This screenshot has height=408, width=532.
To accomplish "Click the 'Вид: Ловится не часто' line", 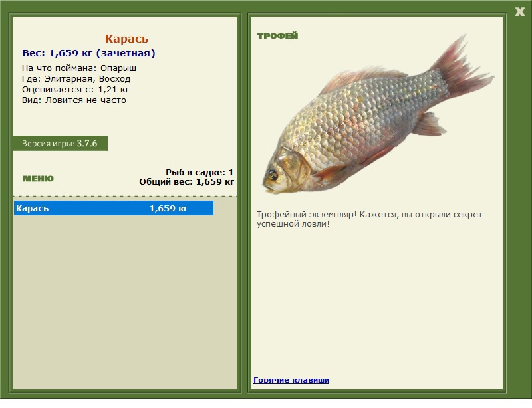I will [x=74, y=100].
